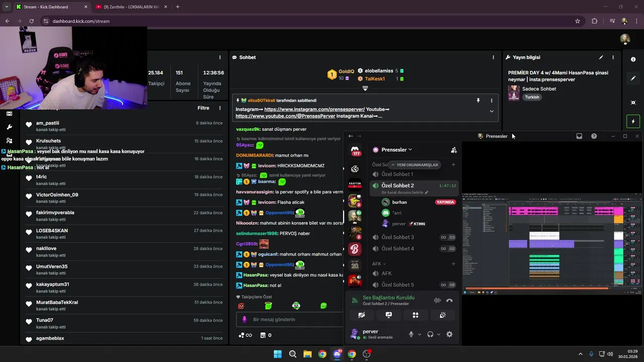Click info icon on right sidebar
The height and width of the screenshot is (362, 644).
point(633,59)
